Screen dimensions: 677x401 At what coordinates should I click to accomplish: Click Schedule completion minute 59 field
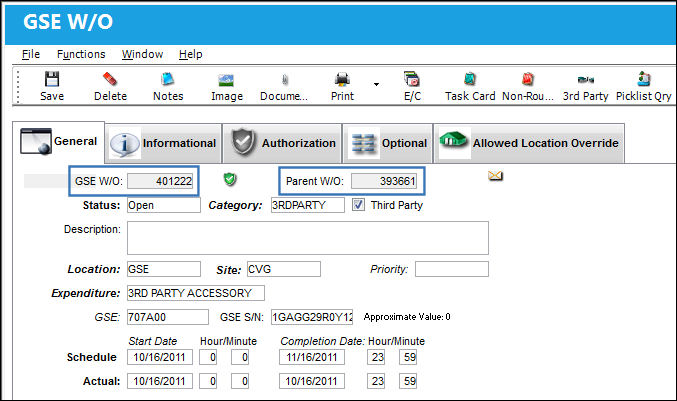(408, 357)
